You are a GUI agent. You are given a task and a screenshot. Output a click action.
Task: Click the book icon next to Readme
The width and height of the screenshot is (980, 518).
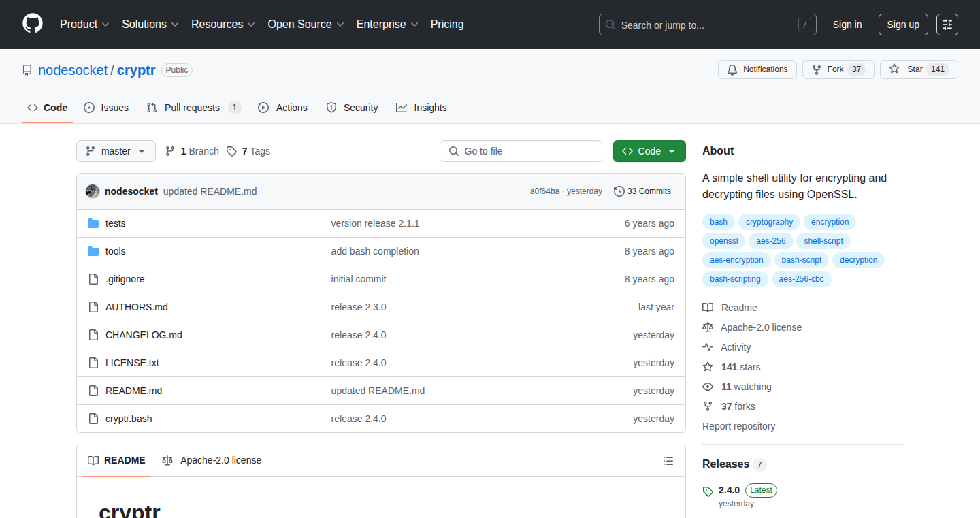click(708, 308)
